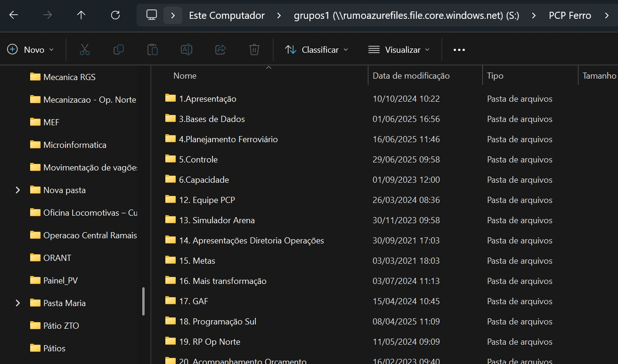Click folder icon of 19. RP Op Norte
Viewport: 618px width, 364px height.
click(171, 341)
